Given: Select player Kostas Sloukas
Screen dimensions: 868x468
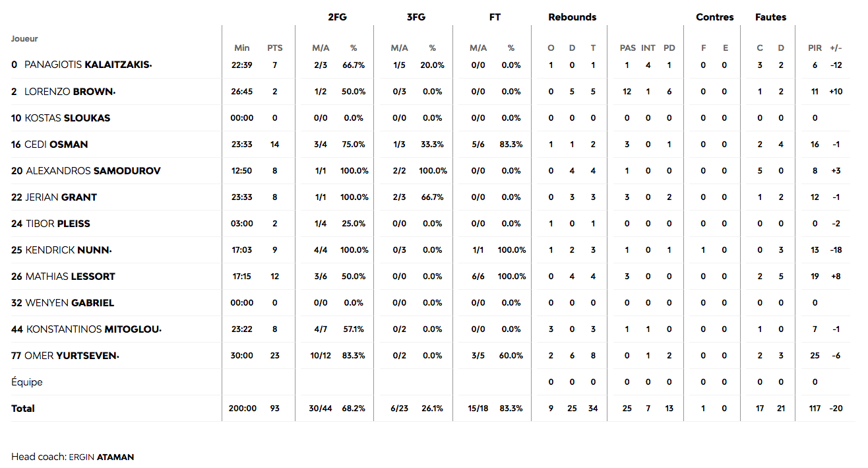Looking at the screenshot, I should (67, 118).
